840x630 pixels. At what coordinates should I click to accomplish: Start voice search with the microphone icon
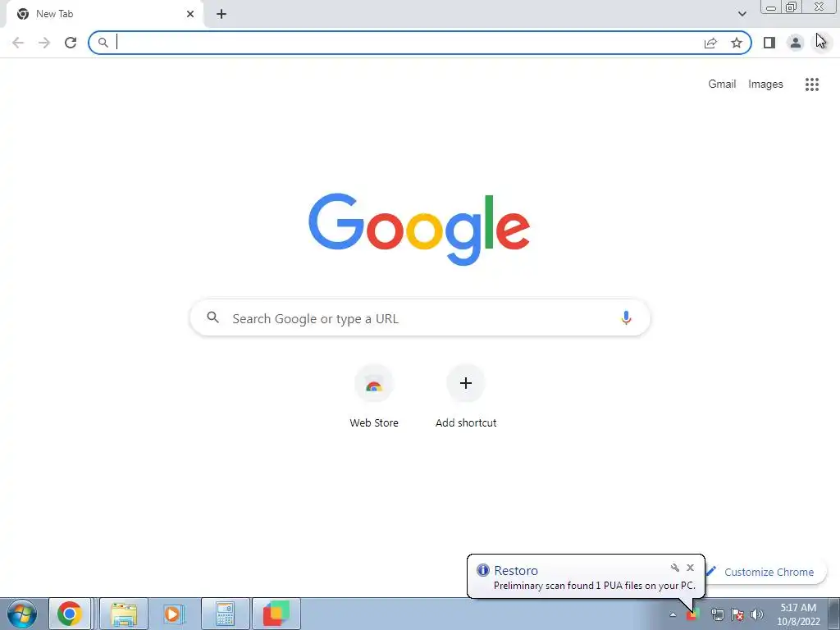[626, 318]
